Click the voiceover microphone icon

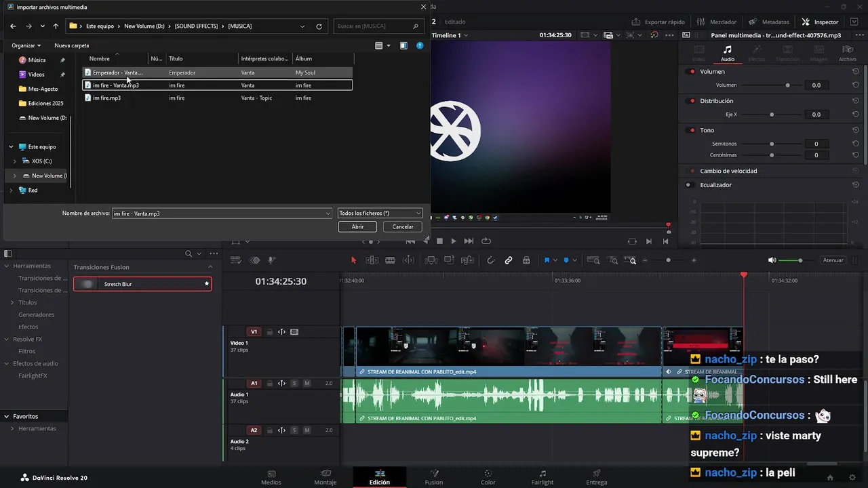pos(271,260)
